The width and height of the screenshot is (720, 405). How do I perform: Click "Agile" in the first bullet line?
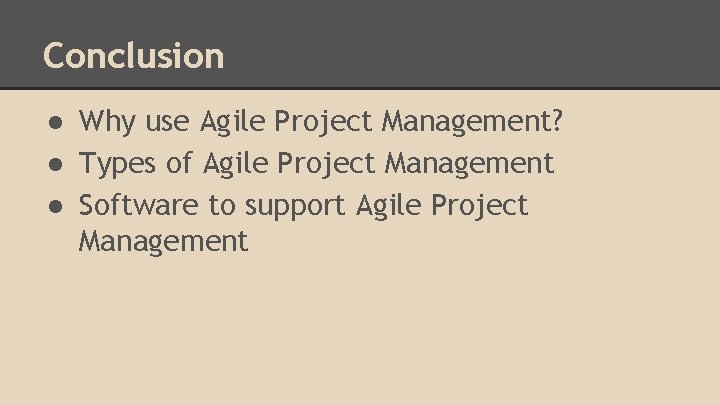coord(233,123)
